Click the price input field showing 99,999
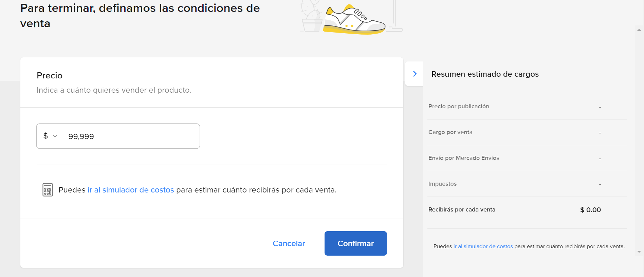 pos(131,136)
